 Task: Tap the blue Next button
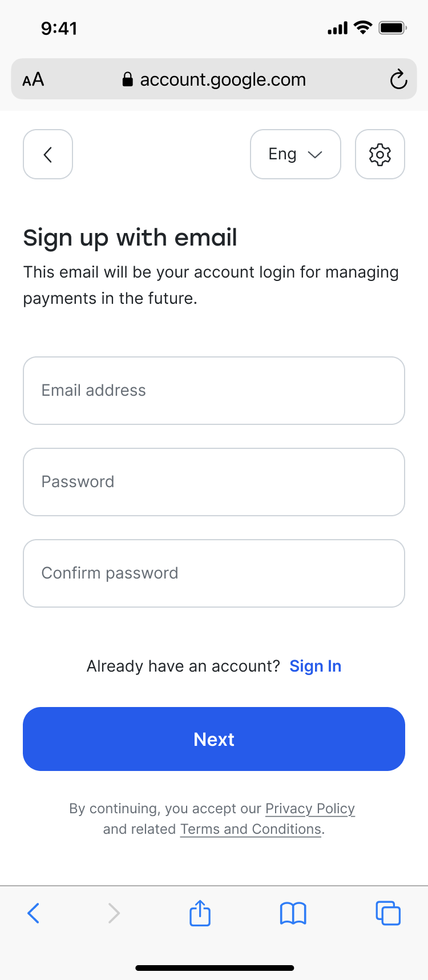point(214,739)
